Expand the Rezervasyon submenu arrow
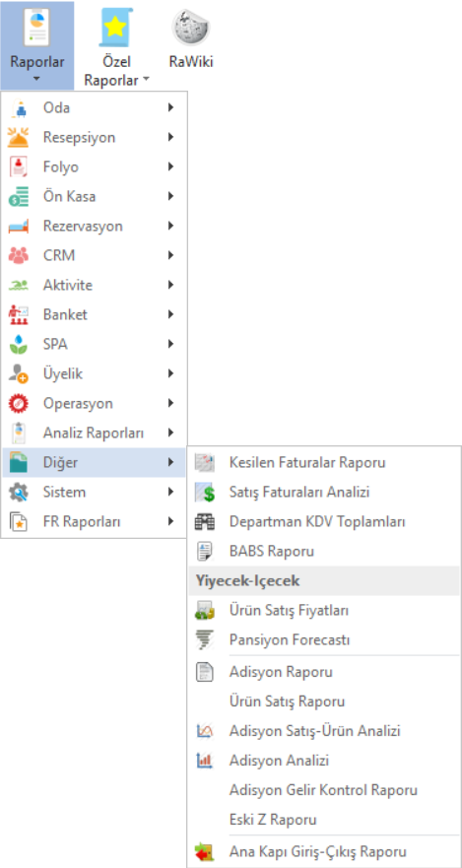This screenshot has width=462, height=868. [171, 226]
